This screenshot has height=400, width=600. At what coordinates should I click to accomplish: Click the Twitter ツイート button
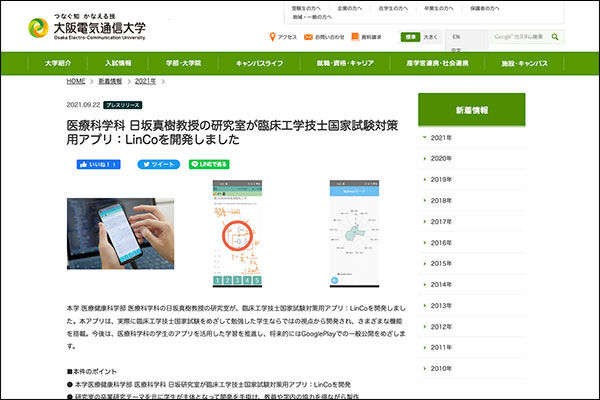tap(159, 164)
